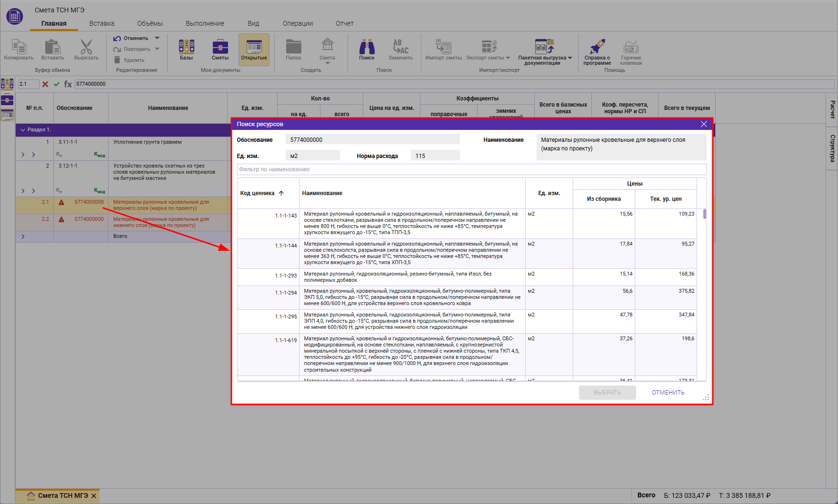The width and height of the screenshot is (838, 504).
Task: Click the Открытые documents icon
Action: [254, 47]
